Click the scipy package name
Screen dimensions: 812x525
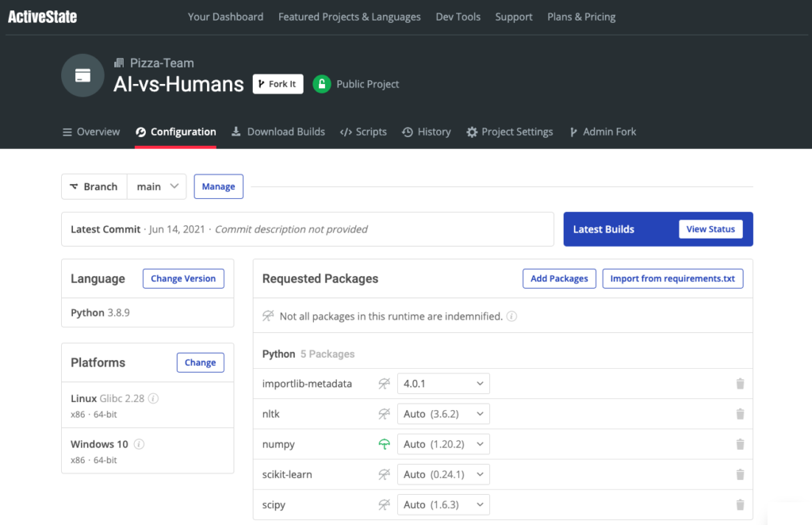pos(274,505)
